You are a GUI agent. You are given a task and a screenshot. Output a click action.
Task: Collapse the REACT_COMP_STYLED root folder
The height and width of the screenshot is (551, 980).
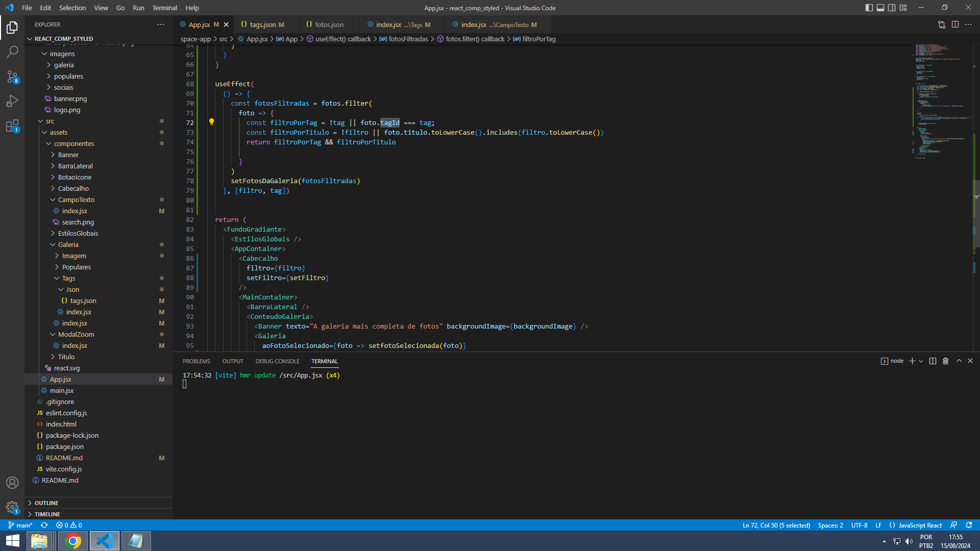[x=99, y=39]
